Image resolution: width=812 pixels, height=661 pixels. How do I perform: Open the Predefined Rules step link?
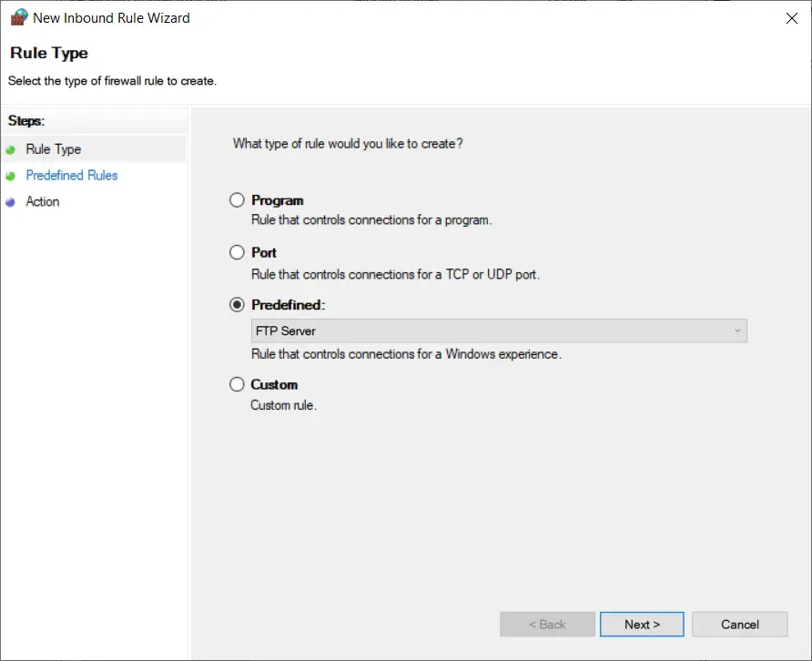point(72,175)
